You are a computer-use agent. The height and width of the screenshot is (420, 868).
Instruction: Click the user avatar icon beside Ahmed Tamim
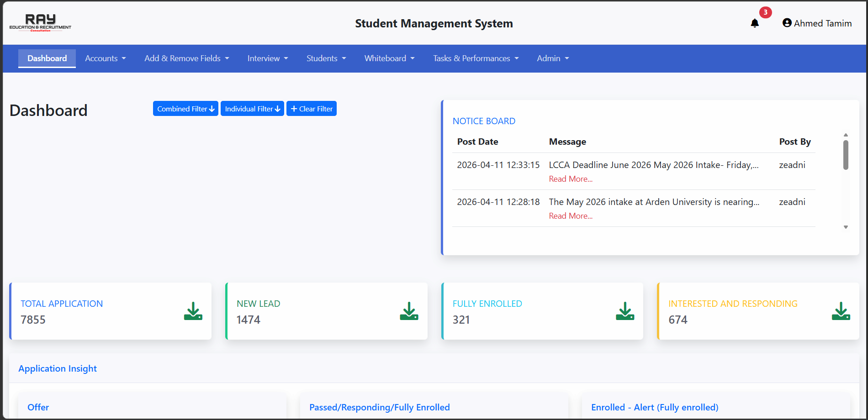pos(787,23)
